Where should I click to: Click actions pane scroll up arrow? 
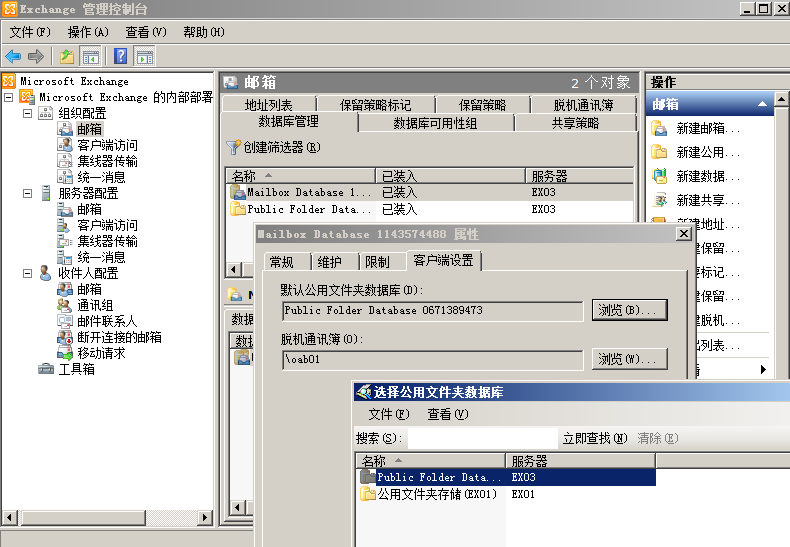coord(781,99)
